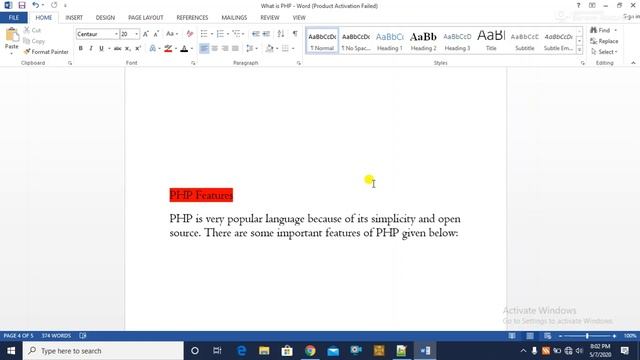Screen dimensions: 640x360
Task: Apply strikethrough formatting
Action: [x=118, y=49]
